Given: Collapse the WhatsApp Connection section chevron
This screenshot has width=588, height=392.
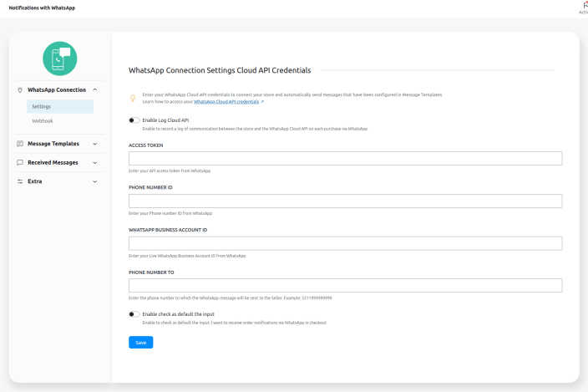Looking at the screenshot, I should (95, 89).
